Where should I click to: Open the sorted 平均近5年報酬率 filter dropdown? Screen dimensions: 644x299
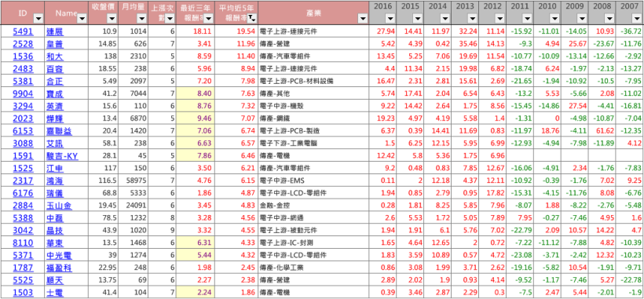coord(252,18)
